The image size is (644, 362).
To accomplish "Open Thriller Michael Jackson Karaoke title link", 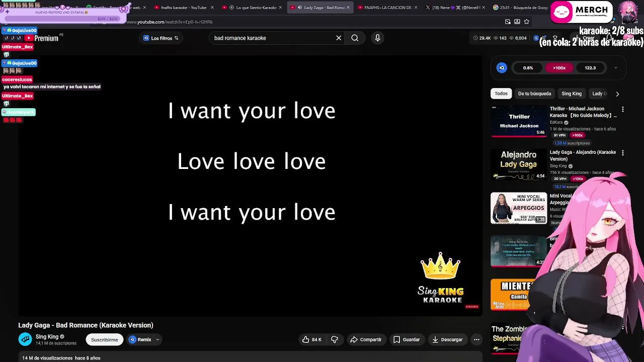I will (x=583, y=112).
